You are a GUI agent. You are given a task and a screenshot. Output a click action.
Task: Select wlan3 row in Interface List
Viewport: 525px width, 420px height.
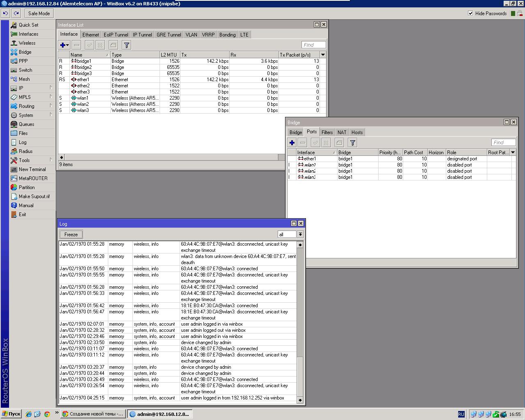[x=192, y=110]
